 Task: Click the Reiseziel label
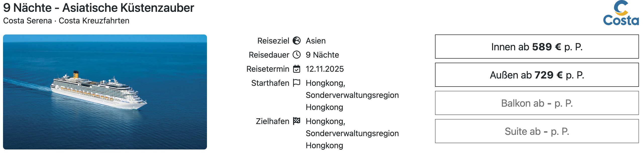tap(273, 41)
